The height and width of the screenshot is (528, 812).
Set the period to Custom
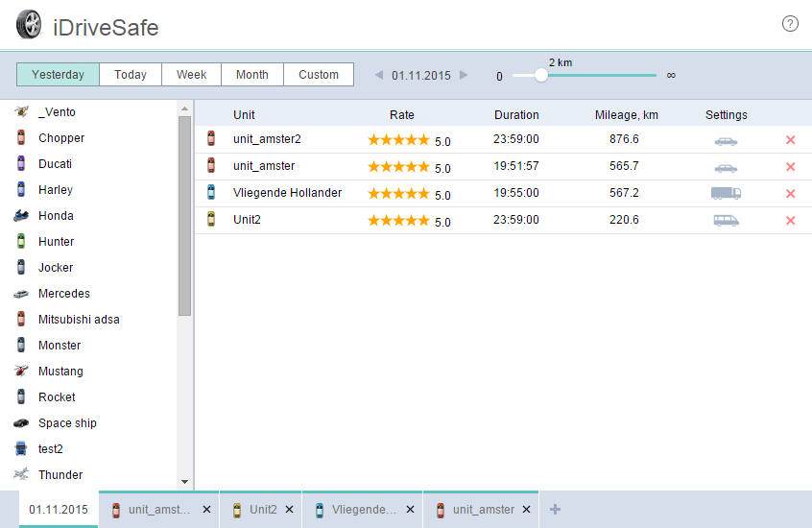pyautogui.click(x=318, y=75)
